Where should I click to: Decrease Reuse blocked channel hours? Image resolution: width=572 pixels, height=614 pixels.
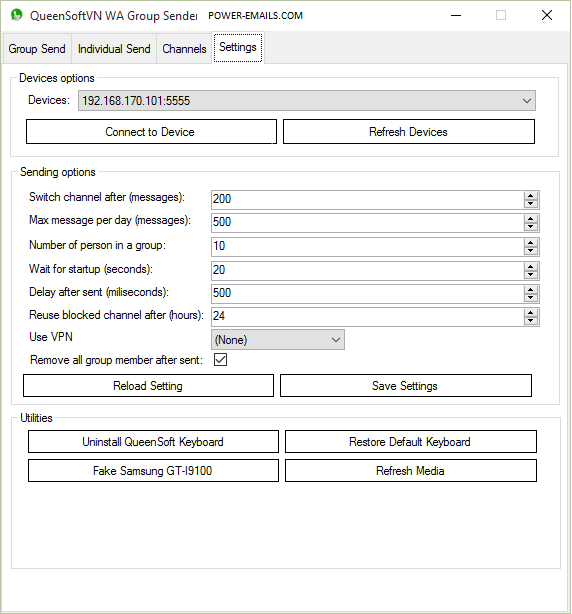(530, 321)
